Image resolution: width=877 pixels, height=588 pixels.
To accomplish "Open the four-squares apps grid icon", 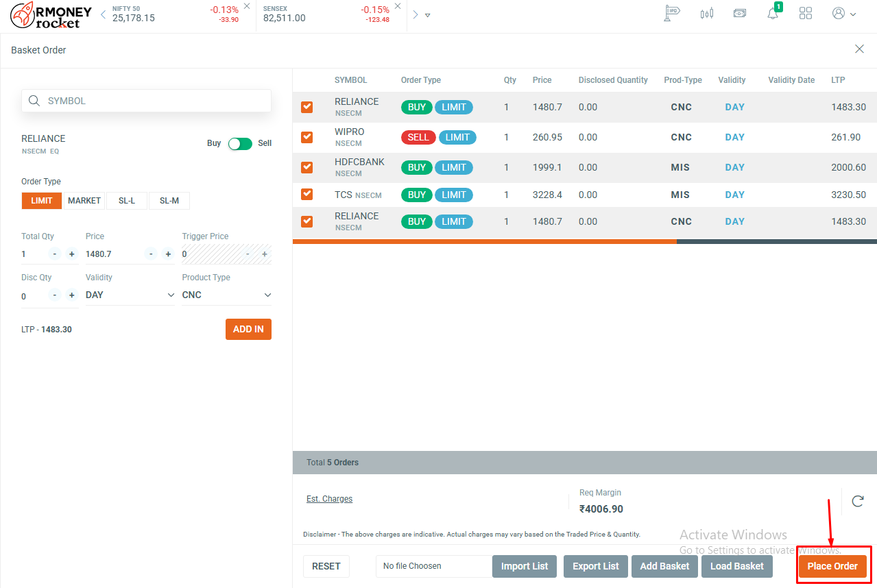I will (x=806, y=14).
